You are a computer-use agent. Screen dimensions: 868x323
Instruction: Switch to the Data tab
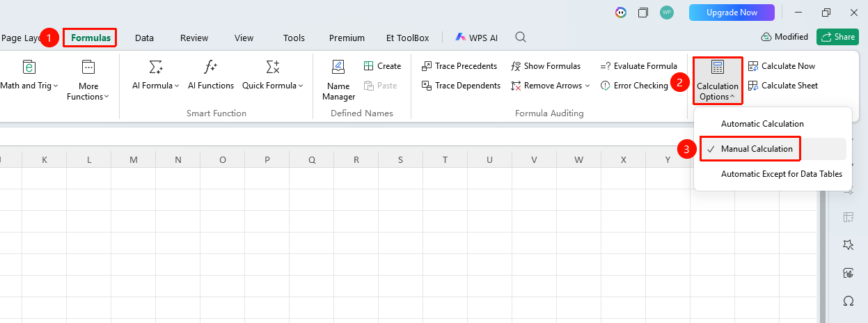coord(144,38)
